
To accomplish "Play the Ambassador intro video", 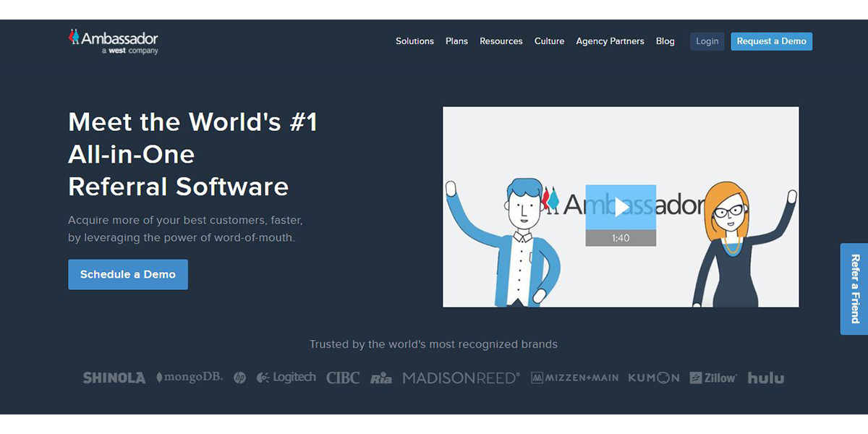I will point(621,207).
